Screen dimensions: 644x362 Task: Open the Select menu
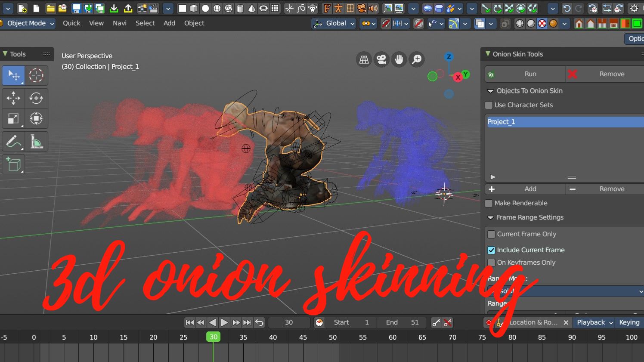click(145, 23)
